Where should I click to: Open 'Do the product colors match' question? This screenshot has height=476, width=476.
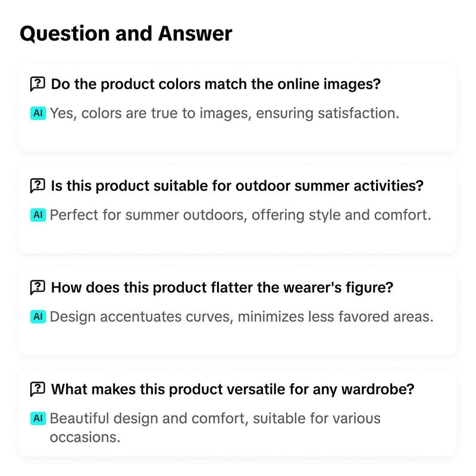coord(215,84)
